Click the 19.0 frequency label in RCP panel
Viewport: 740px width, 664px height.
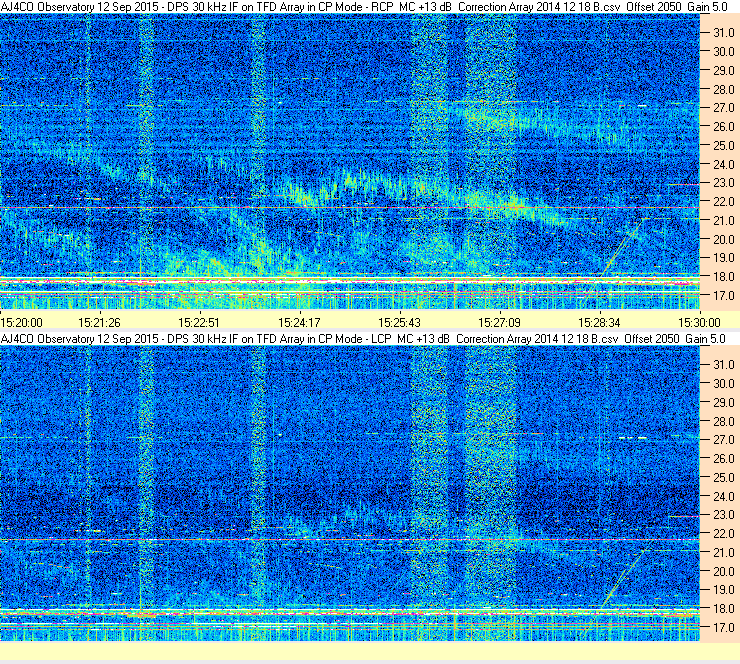coord(724,258)
